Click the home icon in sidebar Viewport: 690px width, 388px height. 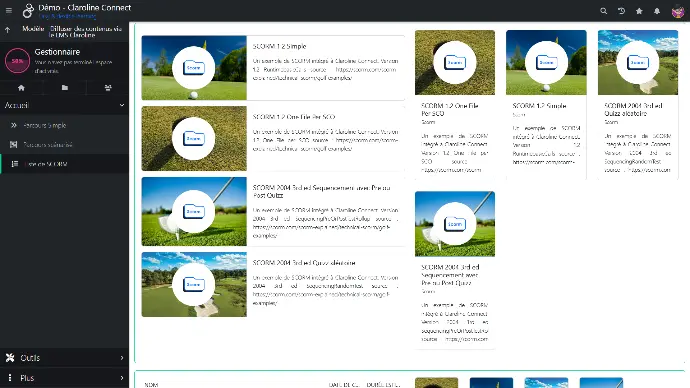click(x=21, y=88)
